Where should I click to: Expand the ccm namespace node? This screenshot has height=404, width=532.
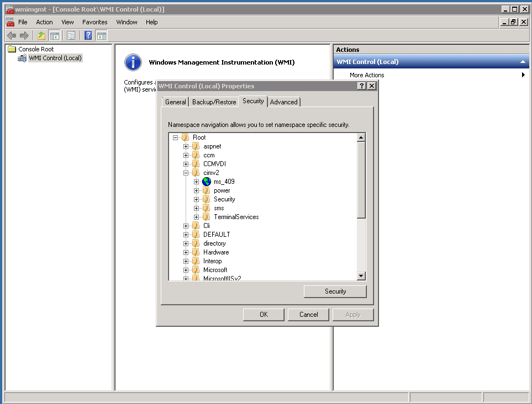[x=186, y=155]
